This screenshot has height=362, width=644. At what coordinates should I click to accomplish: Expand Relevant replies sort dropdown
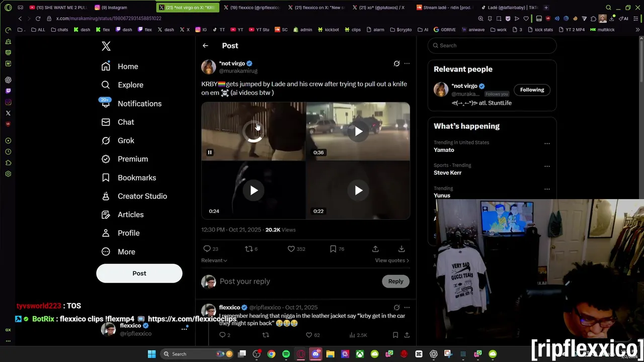click(x=214, y=260)
